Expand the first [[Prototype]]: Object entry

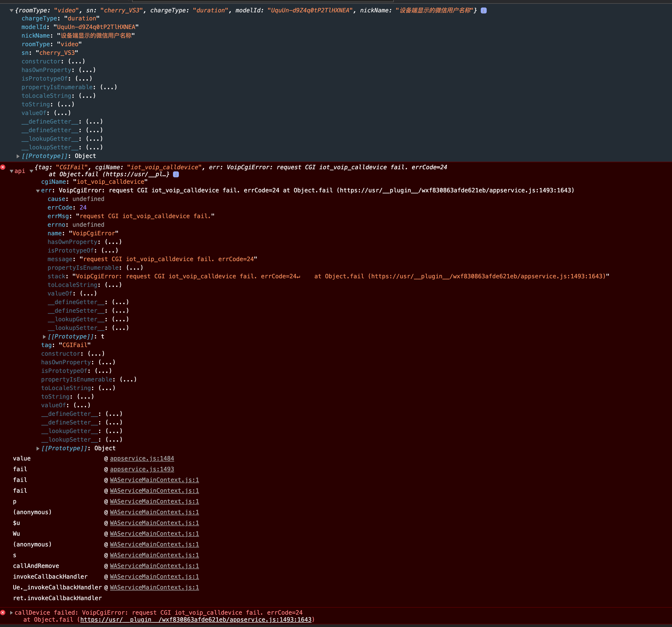click(x=18, y=156)
